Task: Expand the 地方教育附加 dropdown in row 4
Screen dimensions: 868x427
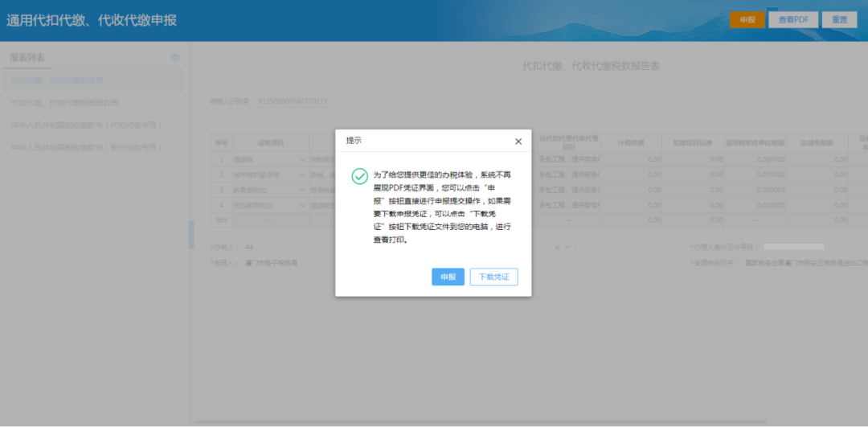Action: pos(302,205)
